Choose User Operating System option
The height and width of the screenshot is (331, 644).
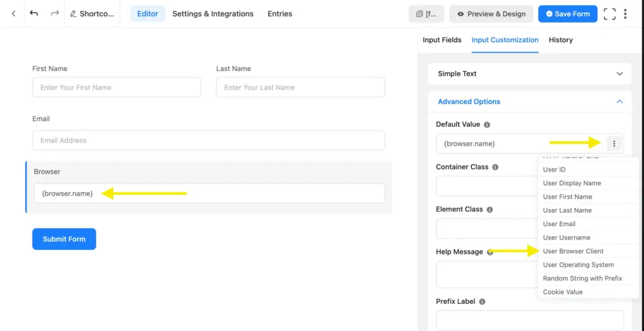[588, 265]
